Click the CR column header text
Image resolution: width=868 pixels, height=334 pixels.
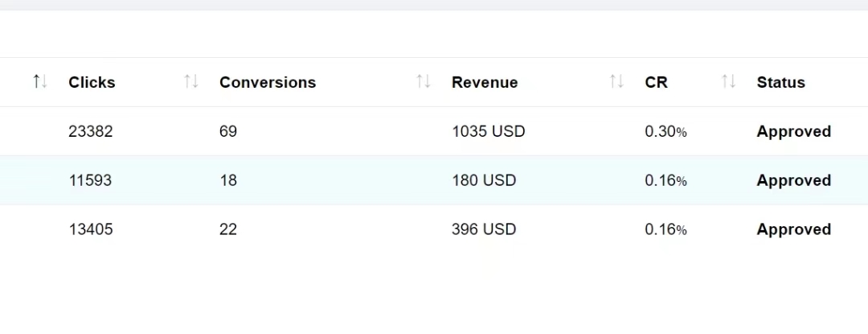(x=656, y=82)
